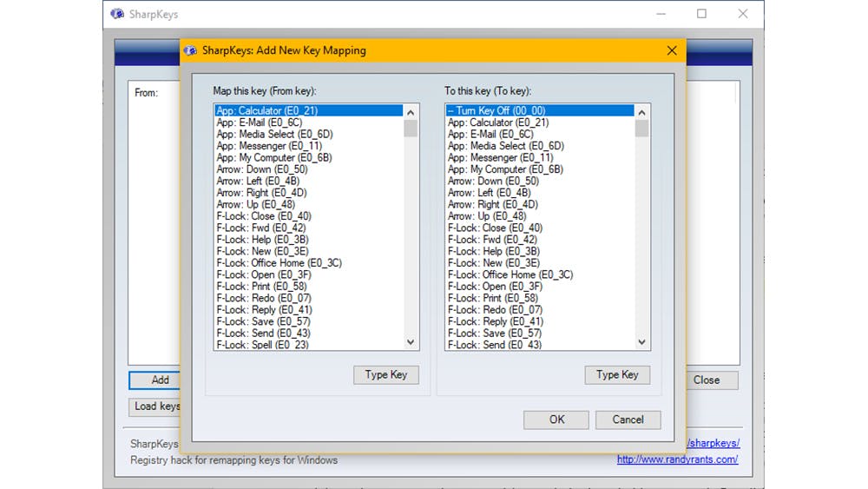This screenshot has width=868, height=489.
Task: Select F-Lock: Print in From list
Action: point(309,287)
